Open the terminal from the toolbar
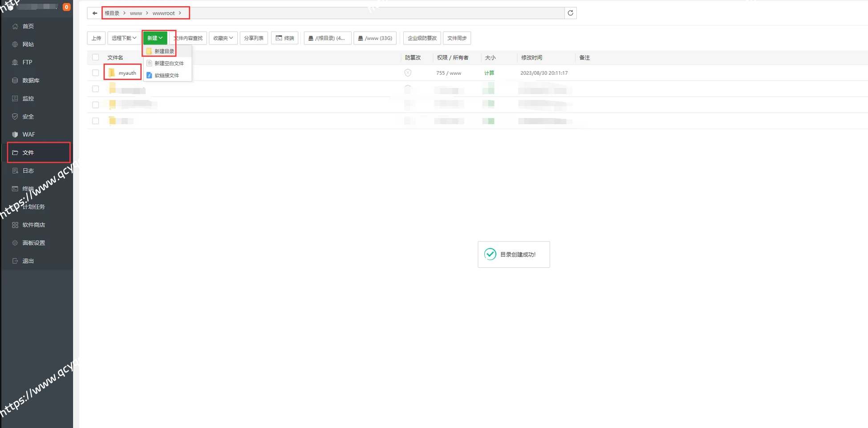 [x=285, y=38]
